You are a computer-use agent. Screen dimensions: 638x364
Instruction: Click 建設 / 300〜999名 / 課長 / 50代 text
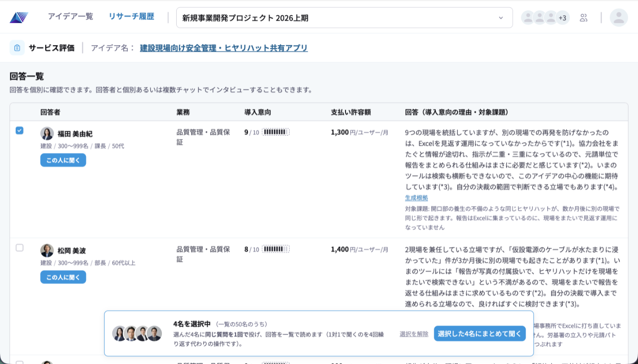(x=82, y=146)
